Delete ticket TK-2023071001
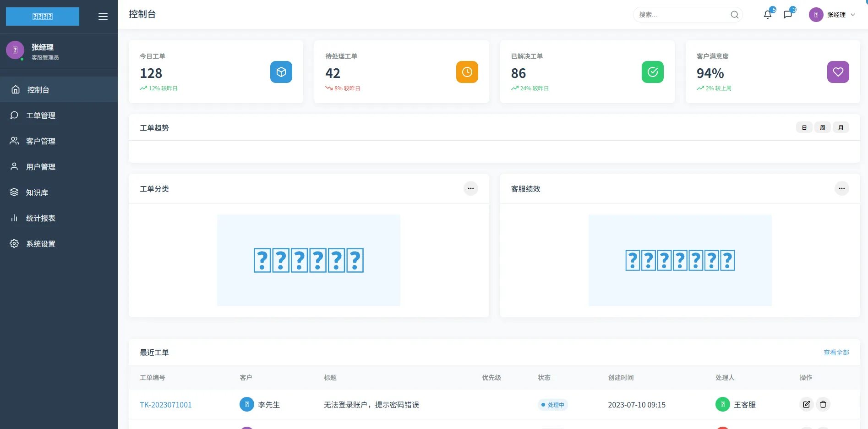Image resolution: width=868 pixels, height=429 pixels. coord(823,404)
